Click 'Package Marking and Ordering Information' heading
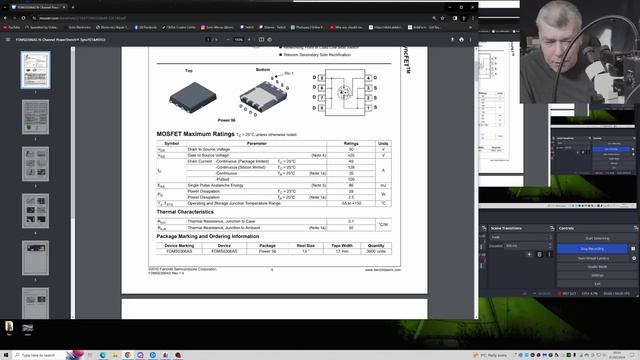The width and height of the screenshot is (640, 360). click(208, 236)
